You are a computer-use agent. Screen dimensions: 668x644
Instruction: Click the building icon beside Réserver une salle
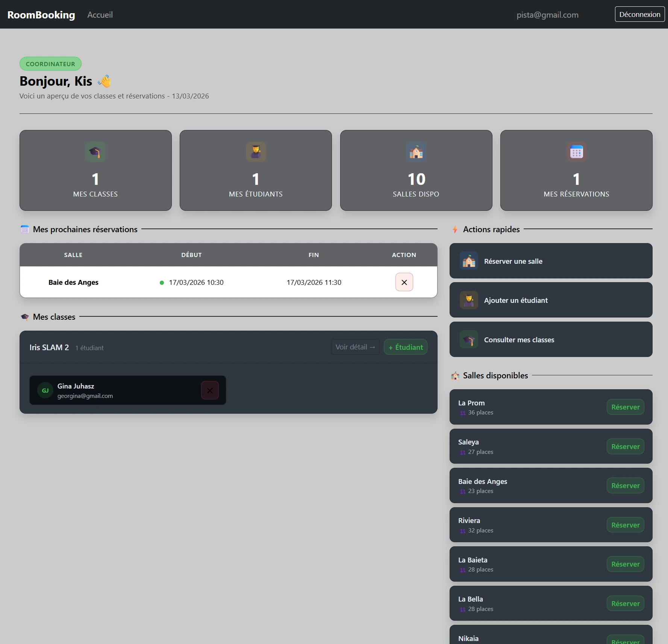tap(469, 261)
